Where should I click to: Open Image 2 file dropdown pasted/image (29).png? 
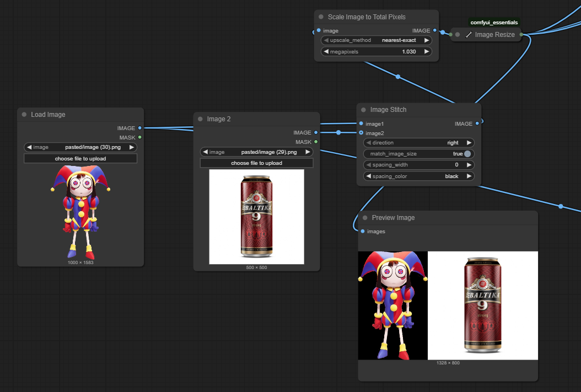point(256,152)
